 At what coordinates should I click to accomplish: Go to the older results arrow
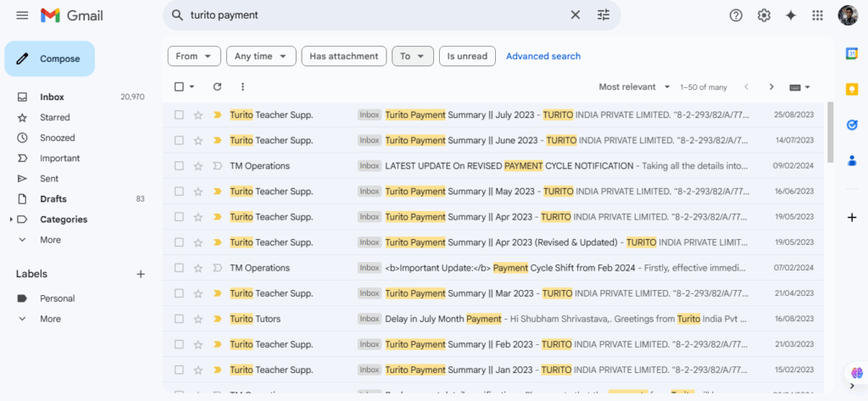(771, 87)
